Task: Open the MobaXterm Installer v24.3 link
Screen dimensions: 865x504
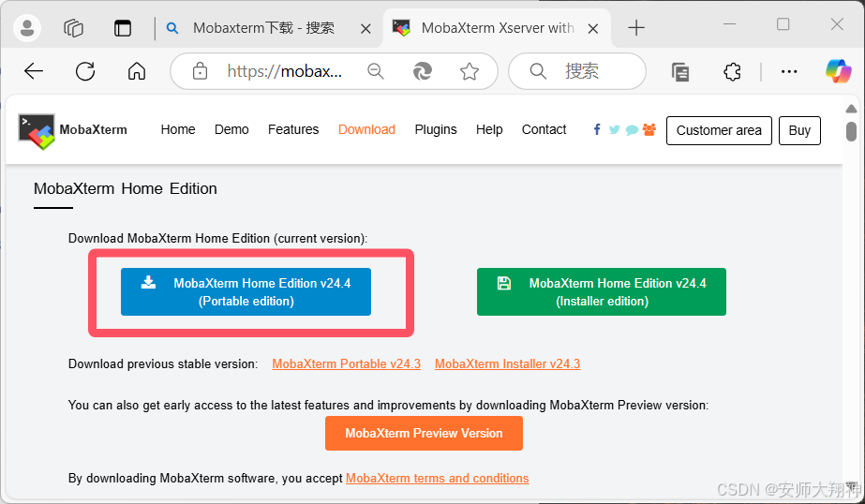Action: (x=508, y=363)
